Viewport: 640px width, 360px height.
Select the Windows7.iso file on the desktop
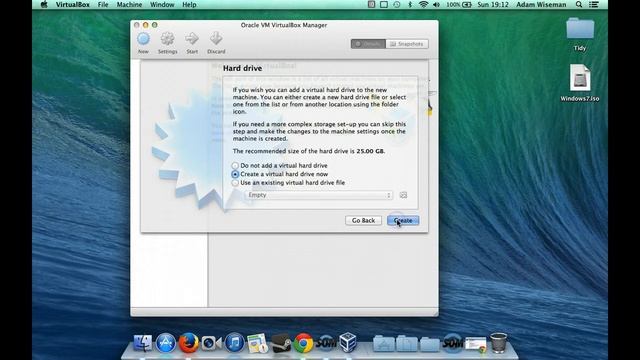click(580, 83)
